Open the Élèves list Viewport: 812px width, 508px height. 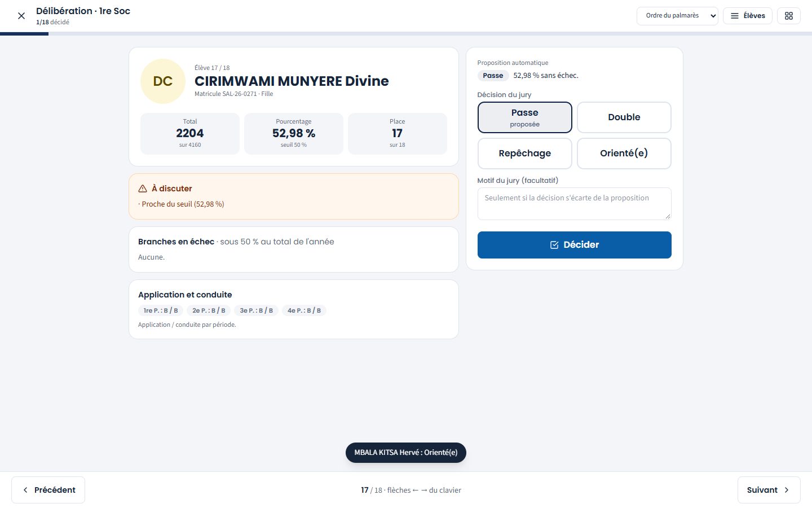pyautogui.click(x=748, y=16)
